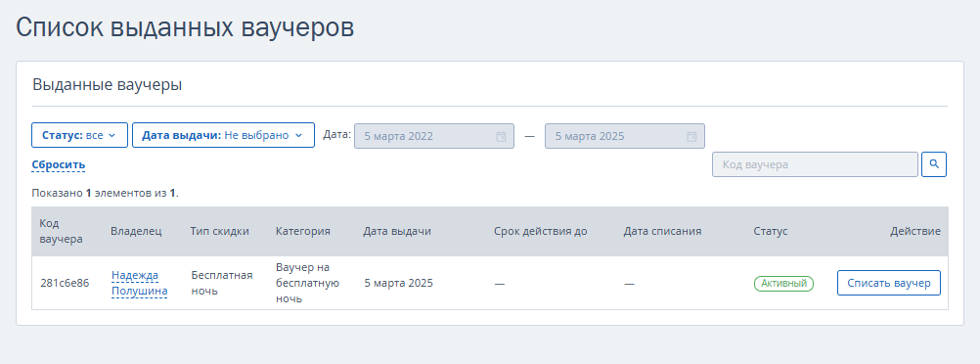Image resolution: width=980 pixels, height=364 pixels.
Task: Click the Действие column header
Action: point(915,231)
